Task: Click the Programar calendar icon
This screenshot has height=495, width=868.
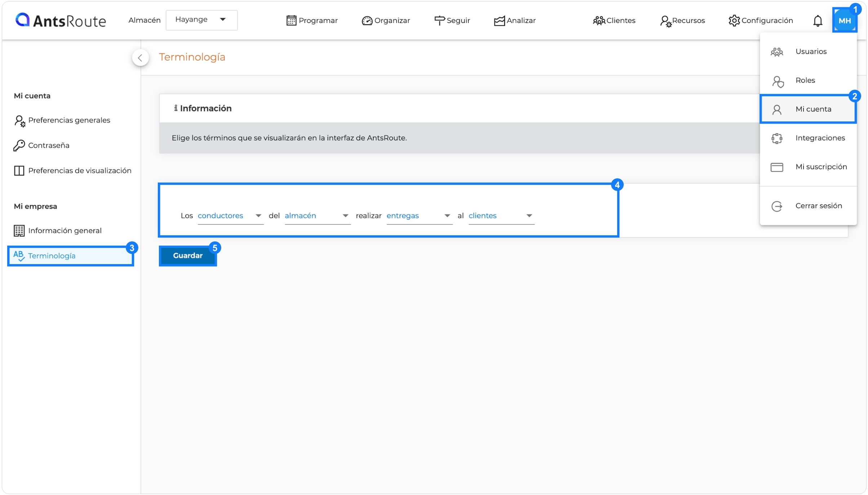Action: coord(291,21)
